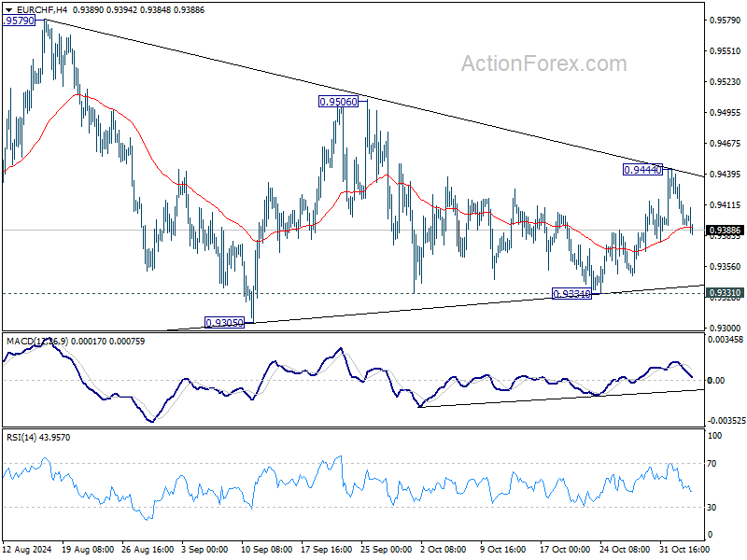Click the 12 Aug 2024 date label
This screenshot has width=747, height=560.
coord(27,550)
